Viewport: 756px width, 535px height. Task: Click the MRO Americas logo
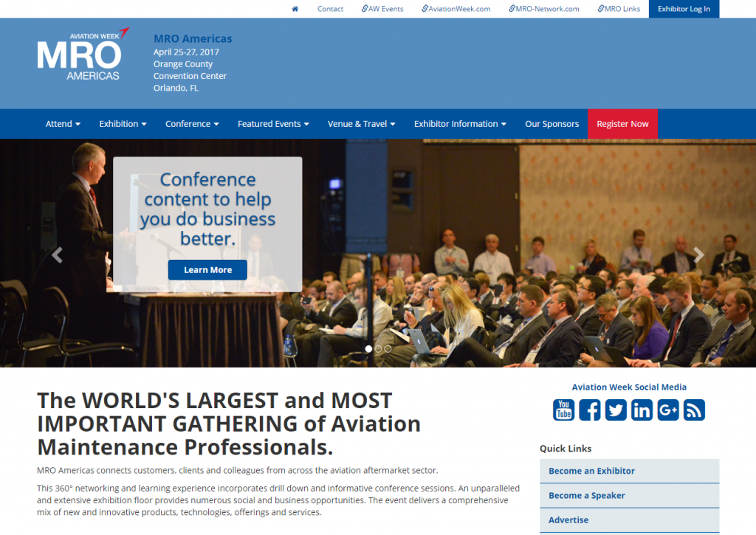[83, 54]
